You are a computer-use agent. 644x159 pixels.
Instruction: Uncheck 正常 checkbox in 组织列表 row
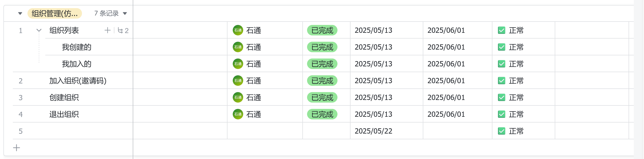coord(502,30)
